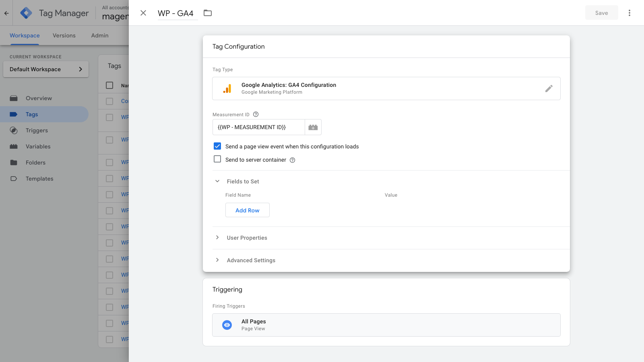This screenshot has height=362, width=644.
Task: Switch to the Versions tab
Action: coord(64,35)
